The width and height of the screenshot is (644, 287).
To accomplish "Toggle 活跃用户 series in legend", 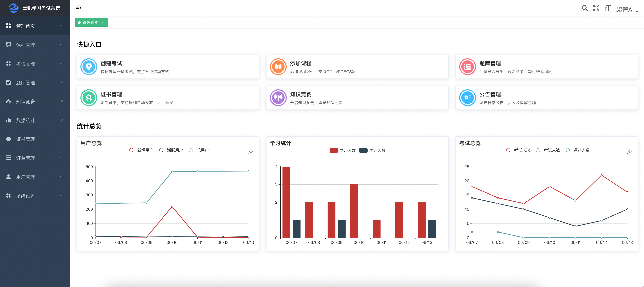I will pos(170,150).
